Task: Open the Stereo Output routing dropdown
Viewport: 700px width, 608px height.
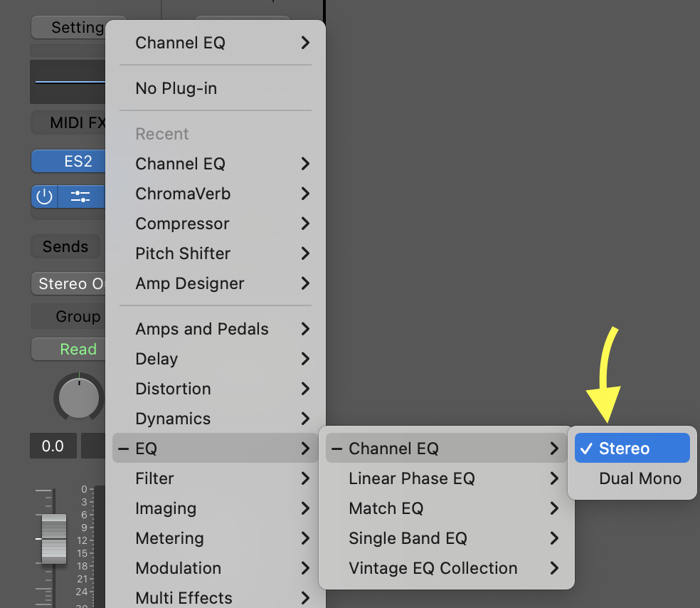Action: coord(70,284)
